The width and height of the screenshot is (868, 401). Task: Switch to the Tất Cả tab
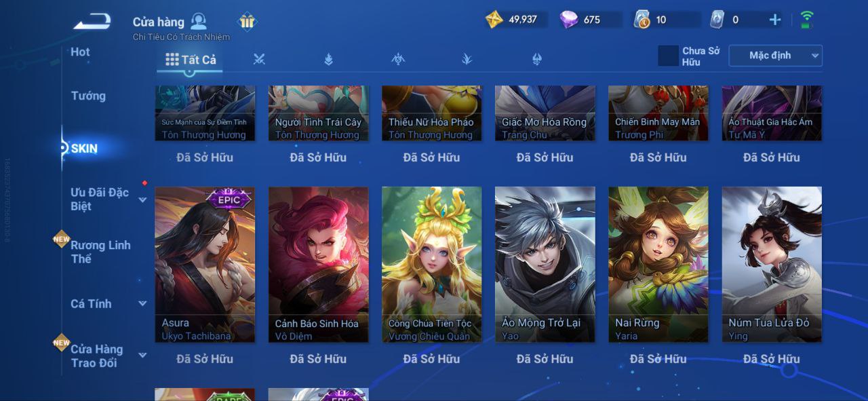[191, 60]
